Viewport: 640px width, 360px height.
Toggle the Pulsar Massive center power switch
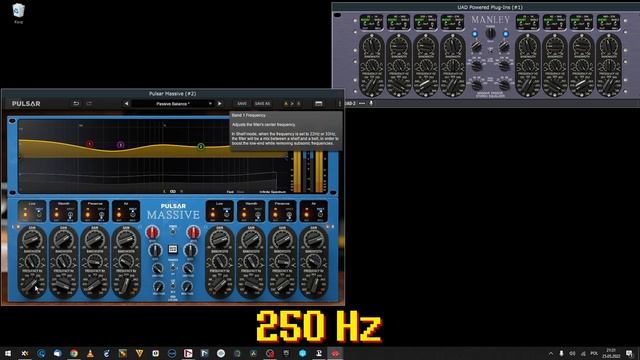click(173, 231)
